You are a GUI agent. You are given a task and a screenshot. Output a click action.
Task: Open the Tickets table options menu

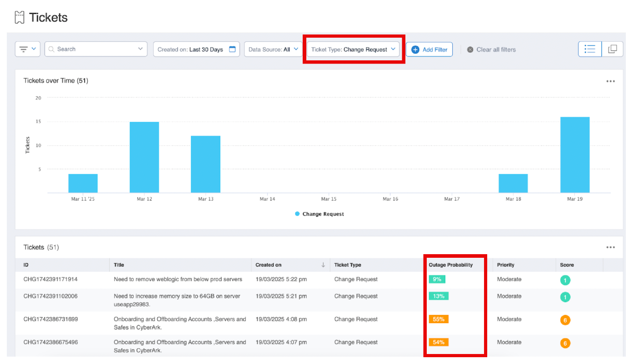610,247
